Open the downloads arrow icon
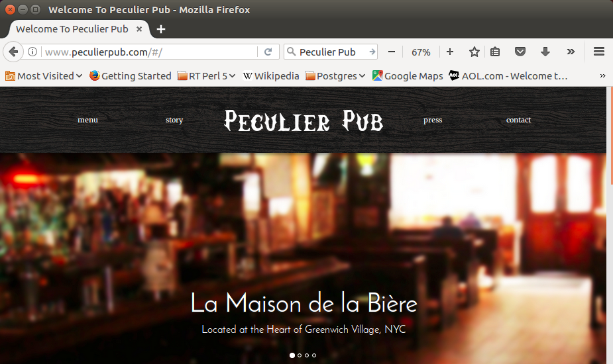613x364 pixels. (545, 52)
